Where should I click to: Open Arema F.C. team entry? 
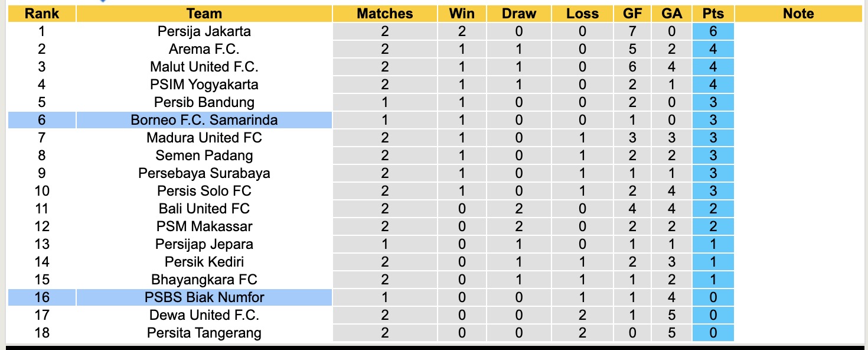point(204,49)
